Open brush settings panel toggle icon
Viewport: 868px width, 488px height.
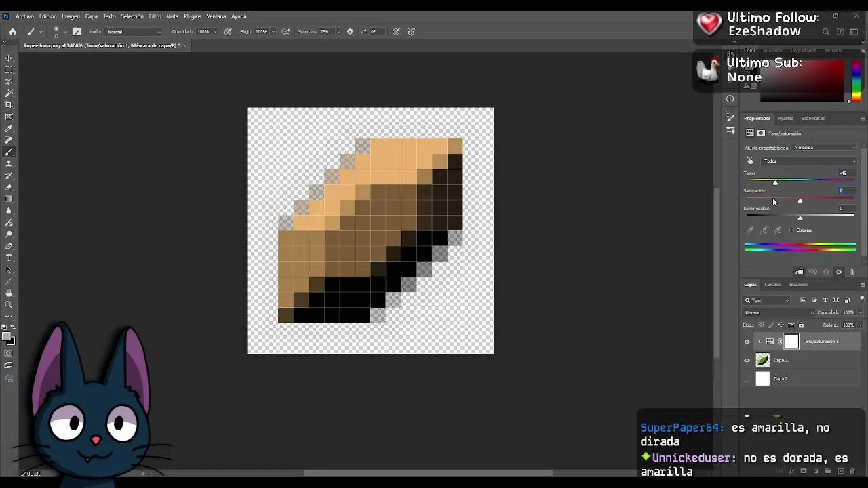(77, 31)
